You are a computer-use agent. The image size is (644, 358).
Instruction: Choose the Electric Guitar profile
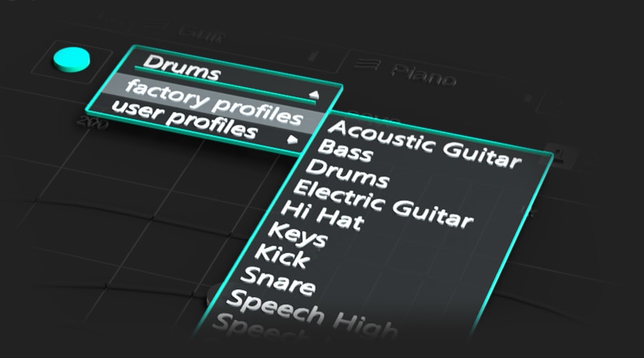(x=383, y=203)
